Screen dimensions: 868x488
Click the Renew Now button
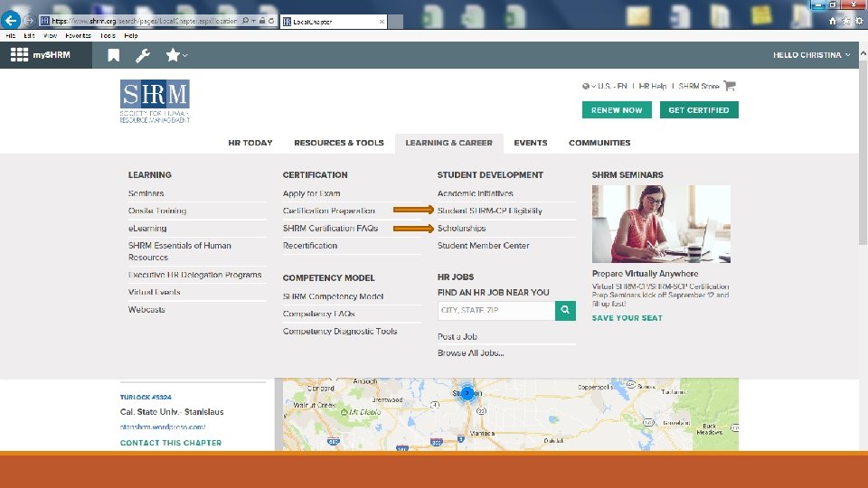[617, 110]
